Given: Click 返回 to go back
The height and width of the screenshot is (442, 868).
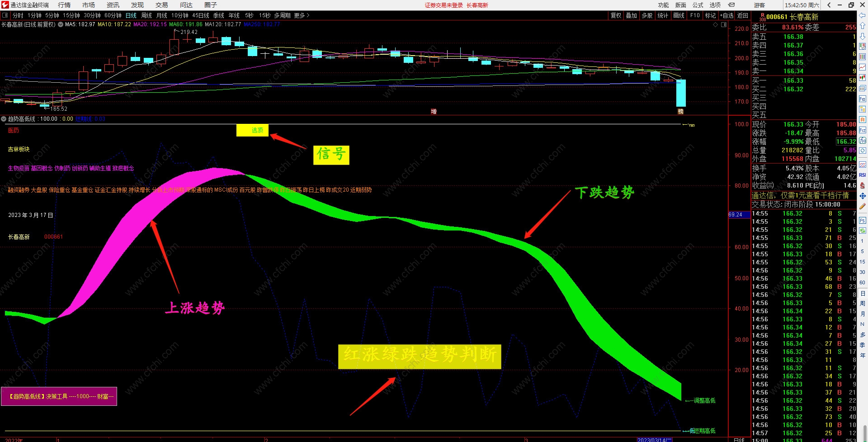Looking at the screenshot, I should pos(743,15).
